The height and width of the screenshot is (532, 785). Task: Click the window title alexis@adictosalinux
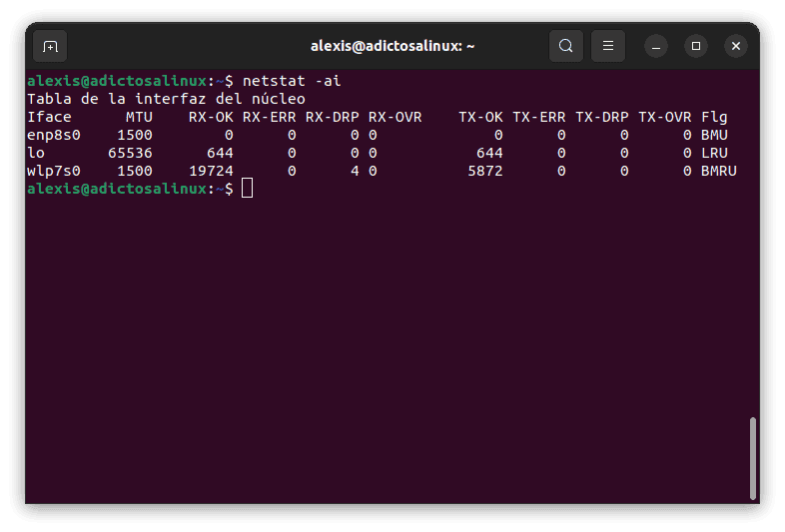tap(392, 46)
